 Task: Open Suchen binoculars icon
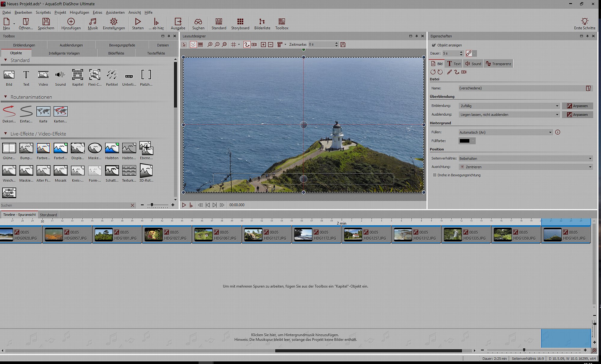tap(198, 22)
